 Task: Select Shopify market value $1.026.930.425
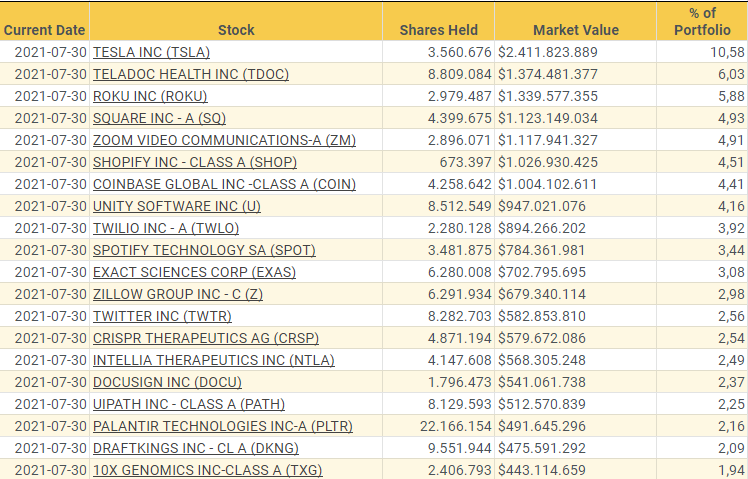[x=548, y=162]
